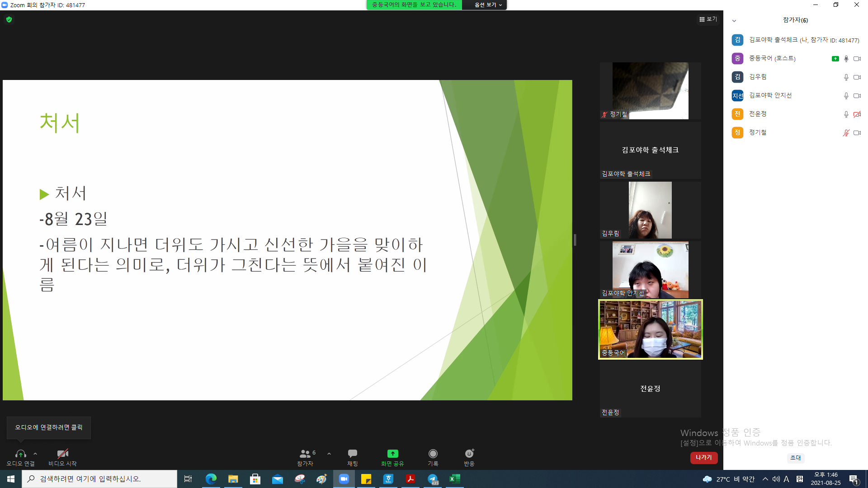Click muted microphone icon beside 정기철
868x488 pixels.
pyautogui.click(x=846, y=133)
